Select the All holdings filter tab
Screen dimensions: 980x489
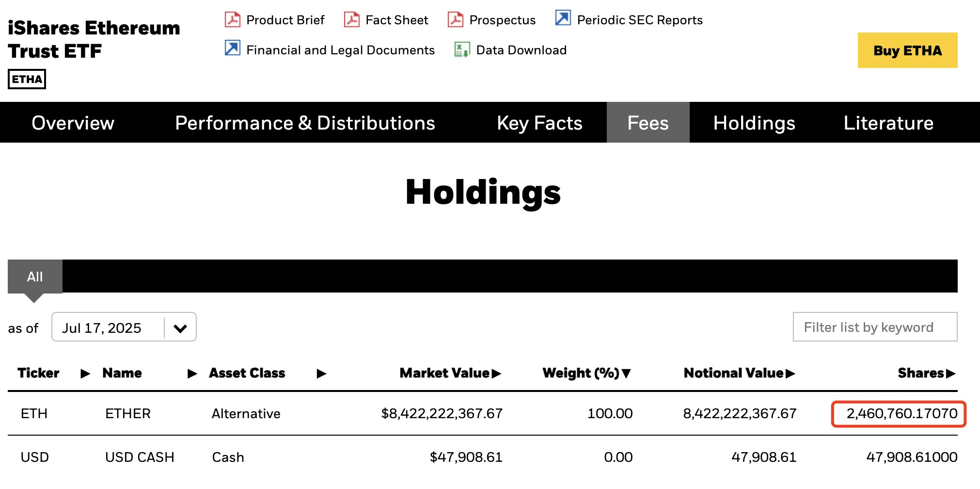point(35,276)
